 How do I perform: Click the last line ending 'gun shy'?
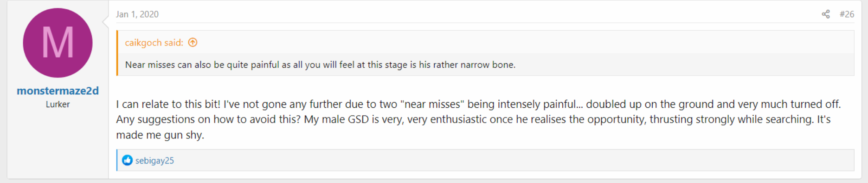coord(160,135)
